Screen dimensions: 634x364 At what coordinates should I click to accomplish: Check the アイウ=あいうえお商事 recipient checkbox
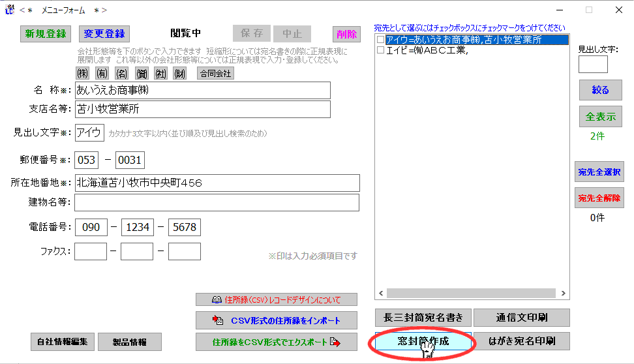point(381,40)
